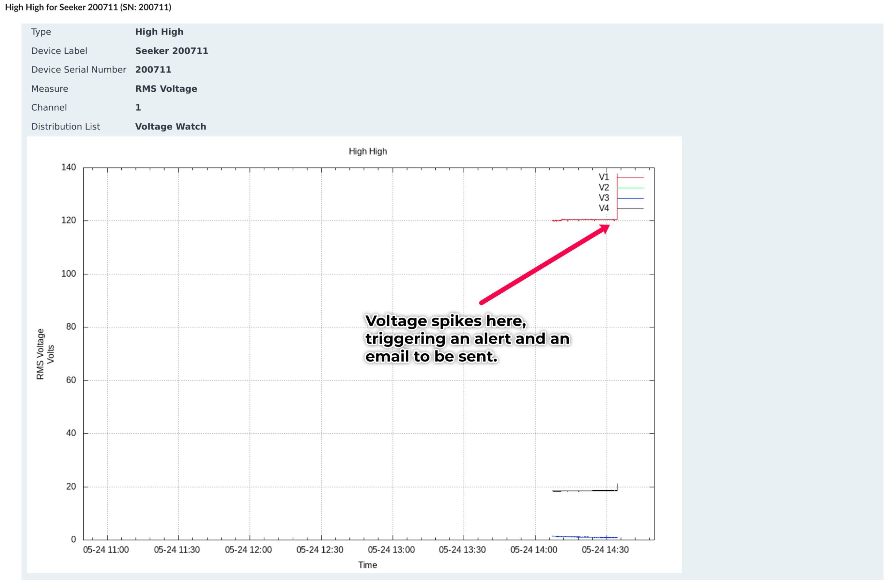
Task: Select the V2 legend entry
Action: (604, 187)
